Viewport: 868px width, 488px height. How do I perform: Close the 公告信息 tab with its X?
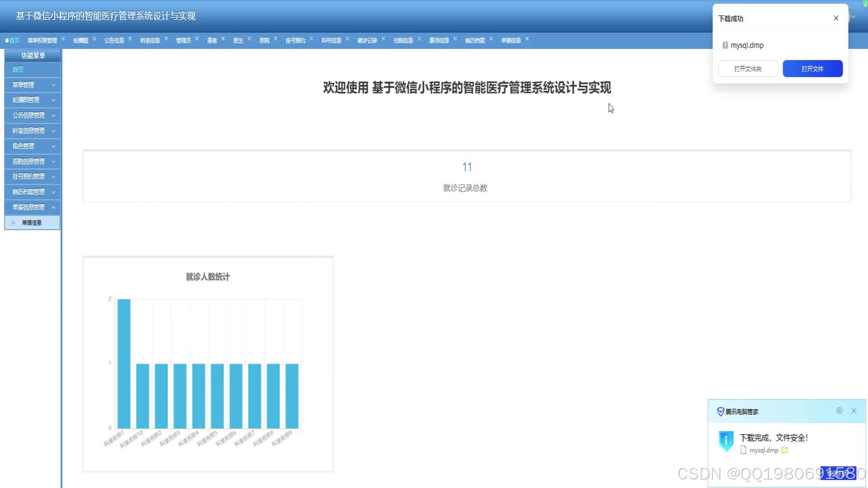130,39
